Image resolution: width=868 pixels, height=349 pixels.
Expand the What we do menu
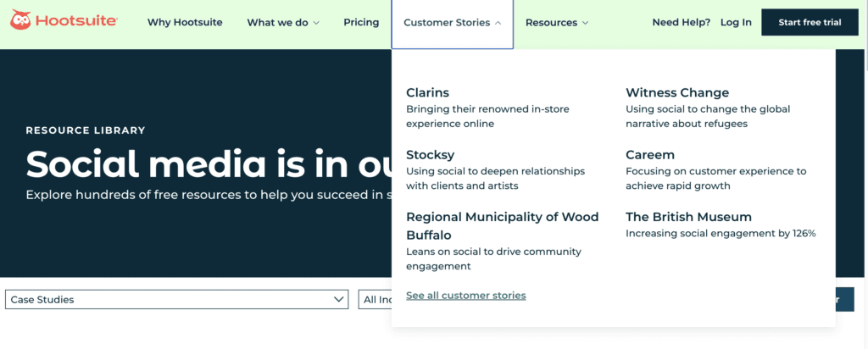[283, 23]
